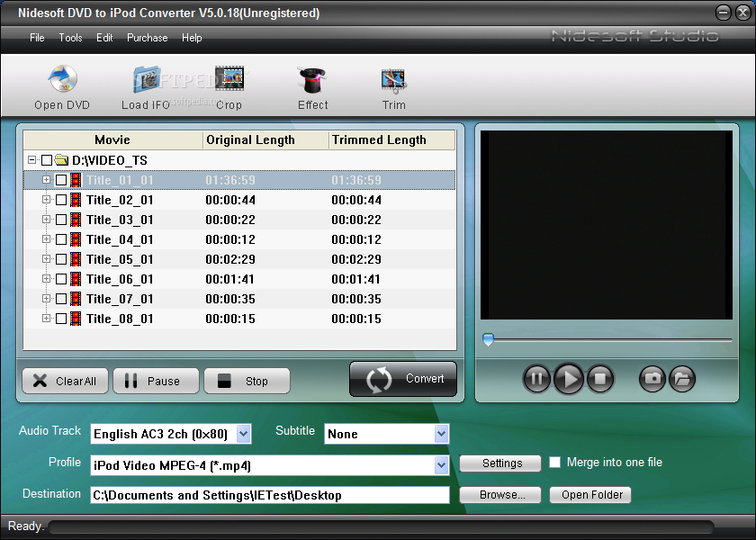Minimize the converter window

[723, 13]
